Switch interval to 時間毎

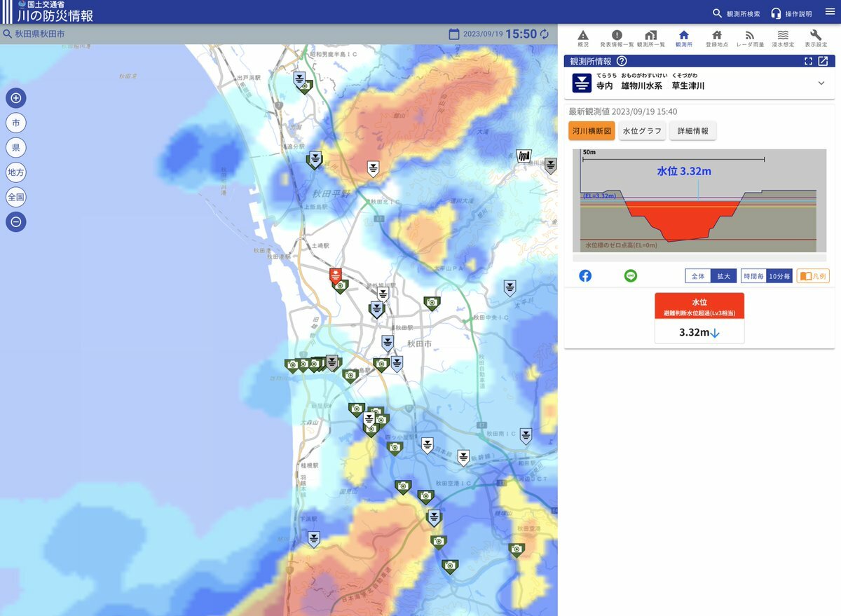[x=753, y=276]
